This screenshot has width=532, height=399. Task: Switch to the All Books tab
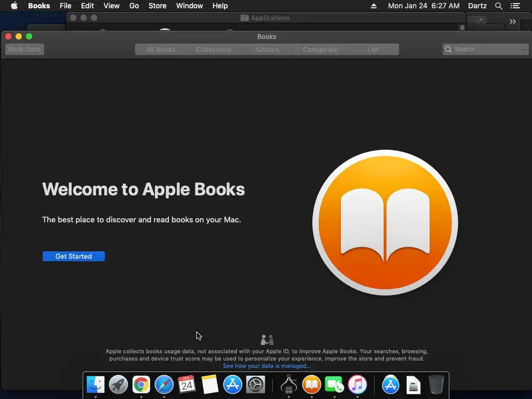pyautogui.click(x=161, y=49)
